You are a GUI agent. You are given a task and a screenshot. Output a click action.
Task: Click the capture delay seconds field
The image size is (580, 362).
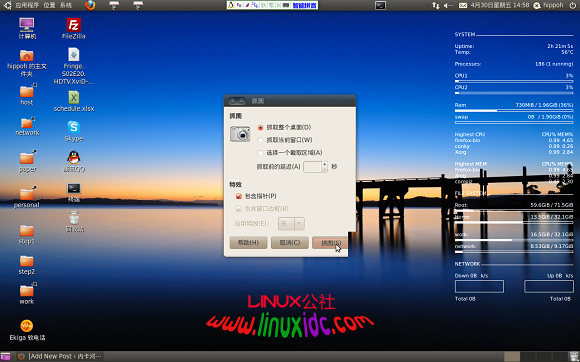click(313, 167)
